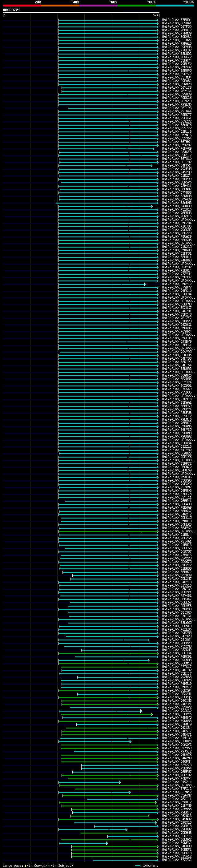The height and width of the screenshot is (868, 197).
Task: Click the green alignment bar for UniRef100_Q4QIM3
Action: tap(110, 700)
